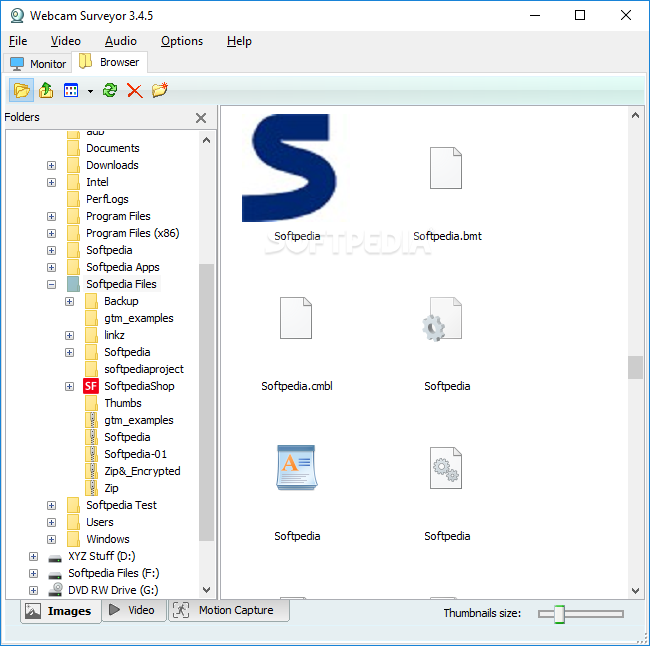Image resolution: width=650 pixels, height=646 pixels.
Task: Expand the Softpedia subfolder under Softpedia Files
Action: [70, 352]
